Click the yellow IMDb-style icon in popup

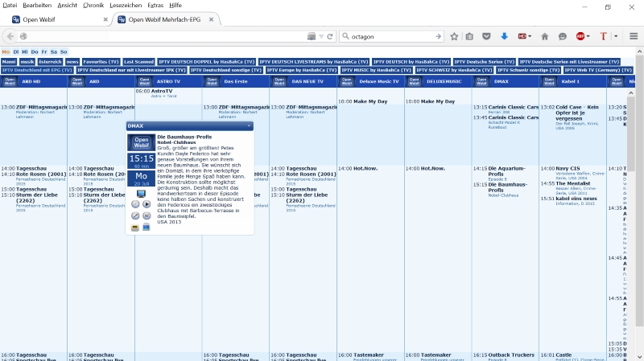135,228
